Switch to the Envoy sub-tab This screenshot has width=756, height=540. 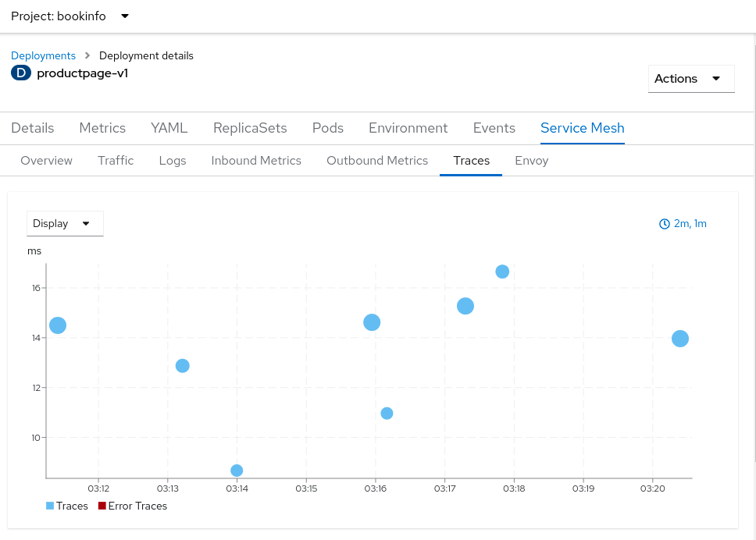tap(531, 161)
